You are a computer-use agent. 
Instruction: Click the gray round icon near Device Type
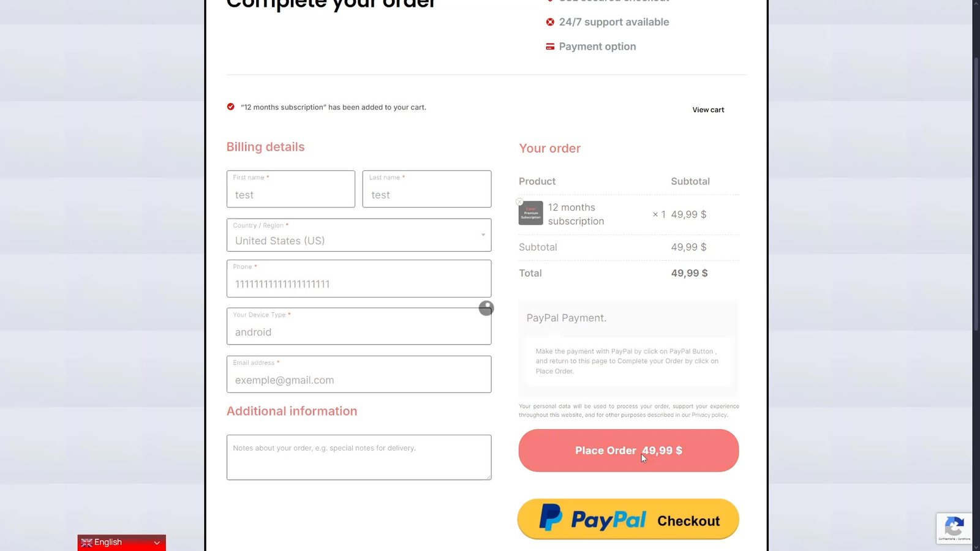(x=486, y=308)
